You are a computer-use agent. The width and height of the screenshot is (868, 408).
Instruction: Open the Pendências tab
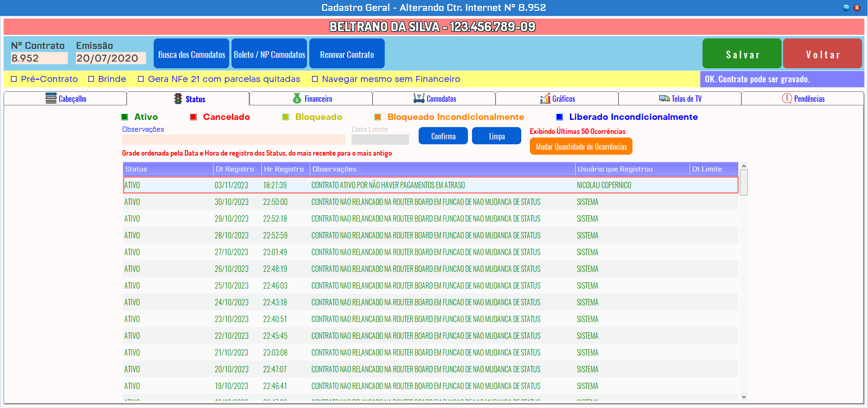click(803, 99)
